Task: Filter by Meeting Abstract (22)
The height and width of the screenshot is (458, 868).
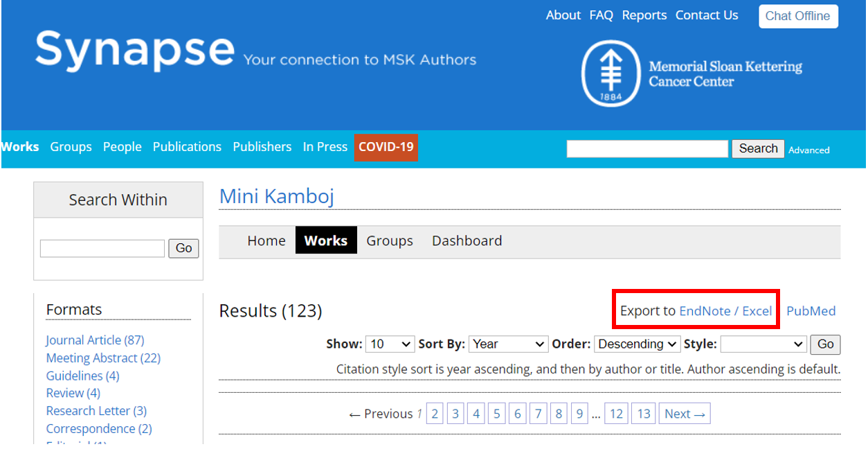Action: coord(103,358)
